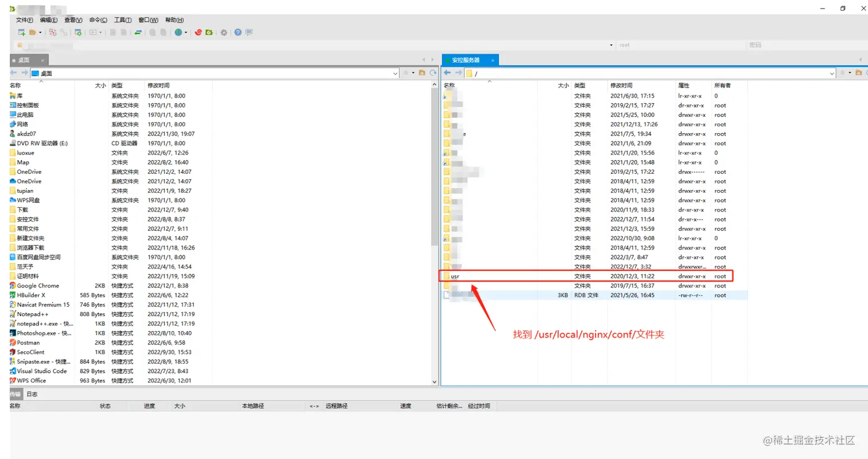Open the 工具(T) menu
This screenshot has width=868, height=459.
coord(123,20)
